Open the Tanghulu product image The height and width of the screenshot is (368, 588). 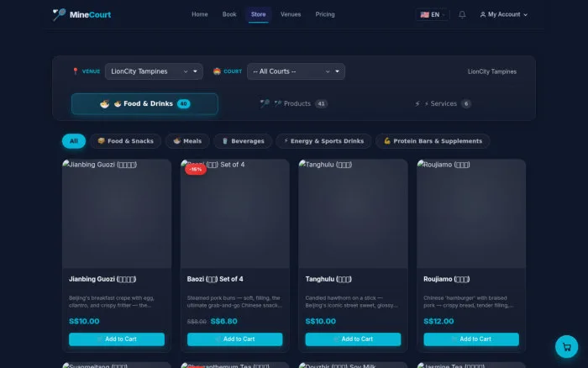click(353, 213)
